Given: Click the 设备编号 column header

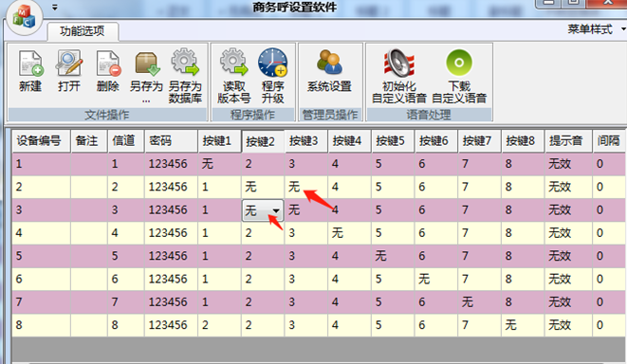Looking at the screenshot, I should pos(41,140).
